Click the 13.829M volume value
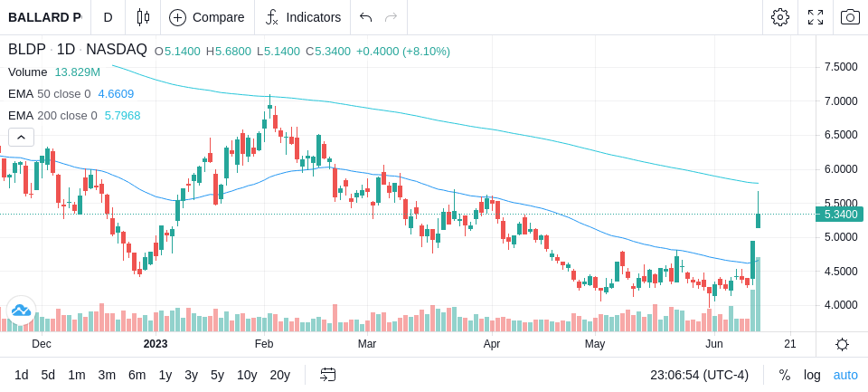This screenshot has width=868, height=392. [x=78, y=72]
